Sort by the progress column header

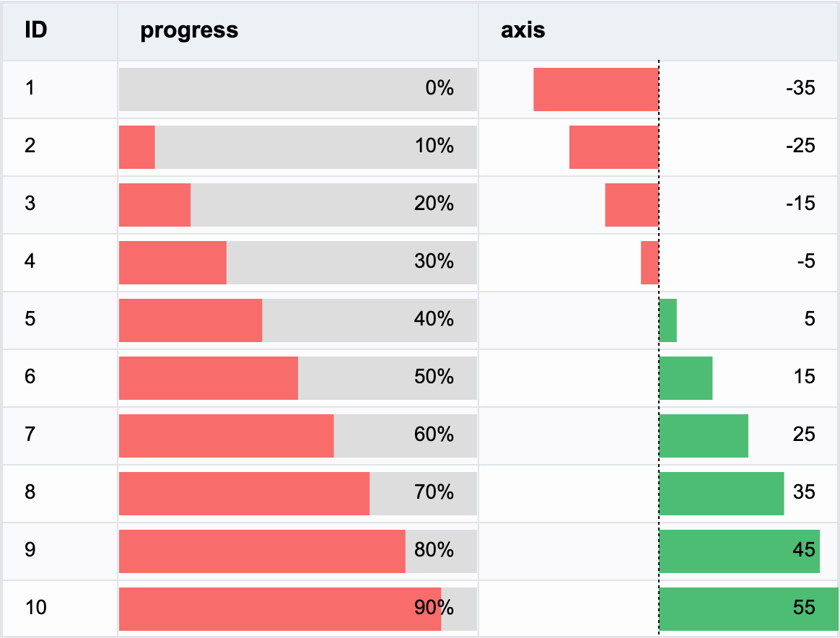(298, 30)
